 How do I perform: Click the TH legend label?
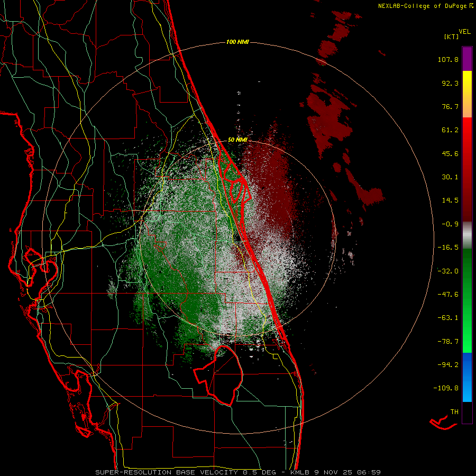[454, 412]
